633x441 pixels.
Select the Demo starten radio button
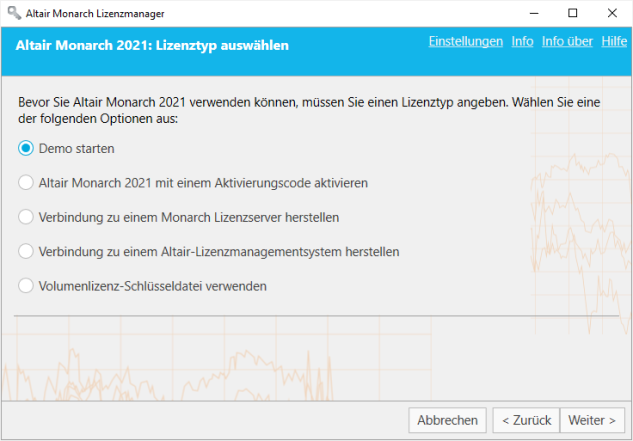(x=26, y=149)
